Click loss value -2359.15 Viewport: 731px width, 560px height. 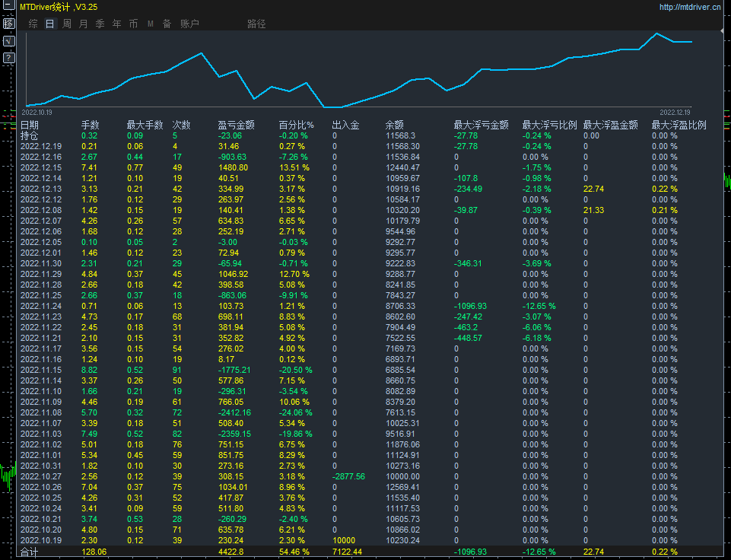point(234,434)
